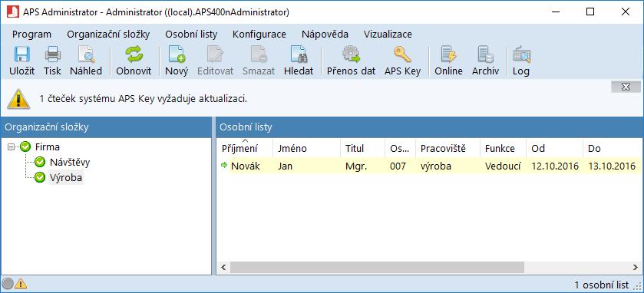
Task: Click the Mgr. title cell
Action: click(356, 166)
